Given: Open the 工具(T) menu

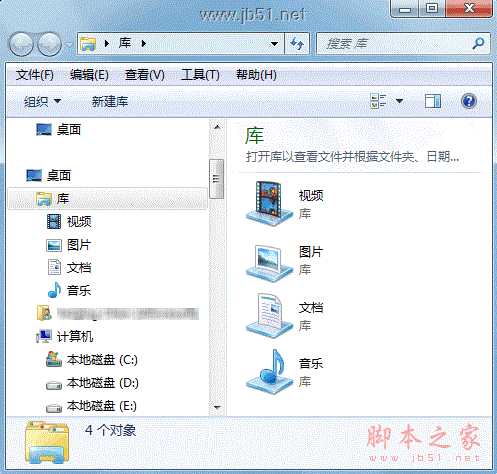Looking at the screenshot, I should 200,75.
